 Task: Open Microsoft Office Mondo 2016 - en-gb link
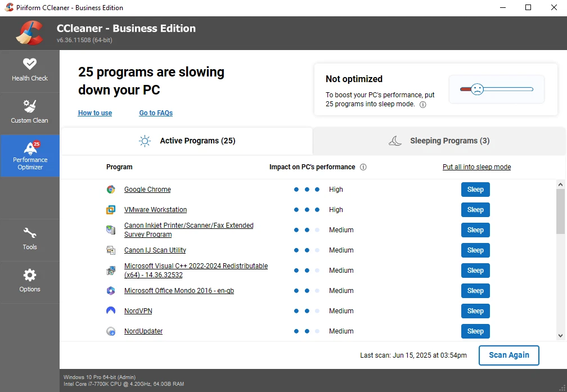point(179,291)
